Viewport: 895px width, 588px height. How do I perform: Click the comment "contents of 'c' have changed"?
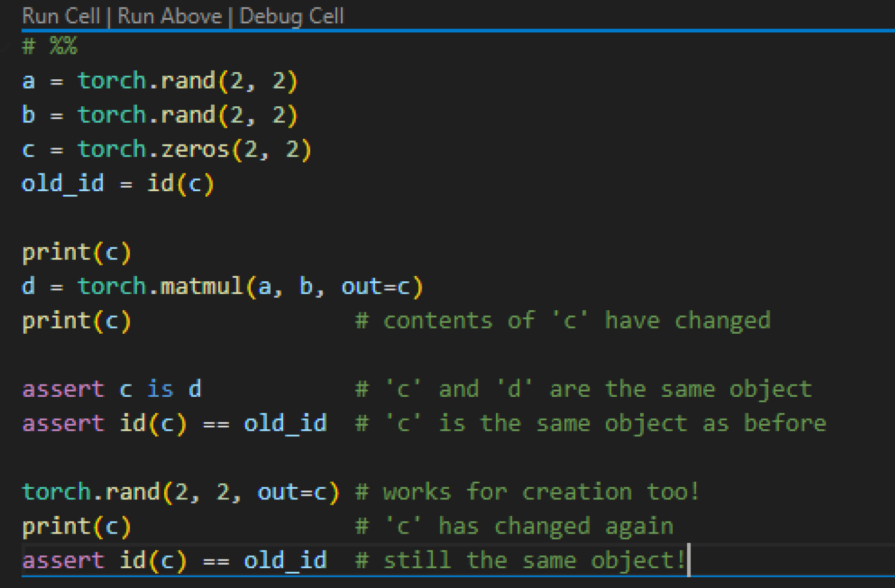(x=562, y=321)
